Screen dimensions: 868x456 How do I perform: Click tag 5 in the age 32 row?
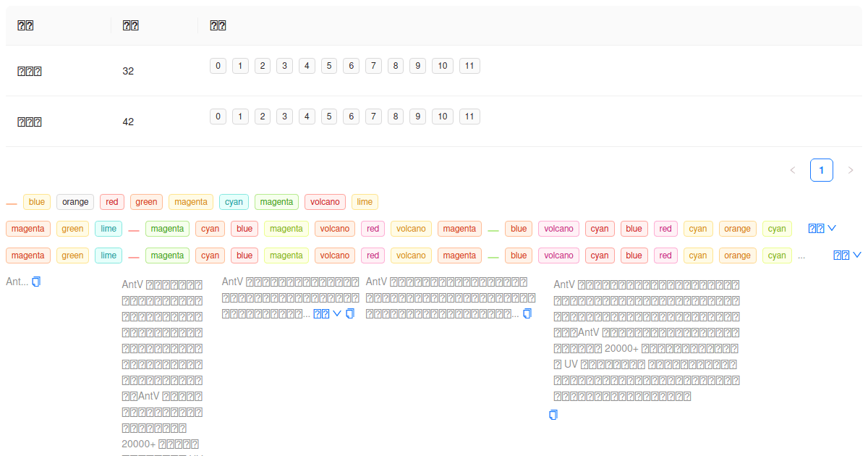tap(329, 66)
